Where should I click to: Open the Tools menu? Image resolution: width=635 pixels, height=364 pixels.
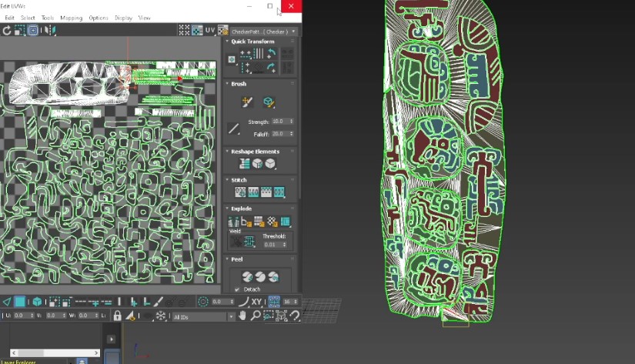[x=48, y=18]
